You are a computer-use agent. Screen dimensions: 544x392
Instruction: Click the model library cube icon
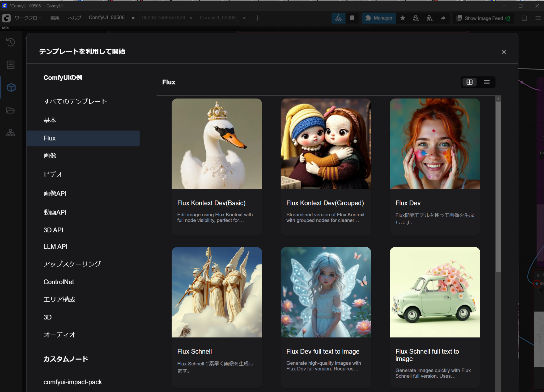coord(11,87)
